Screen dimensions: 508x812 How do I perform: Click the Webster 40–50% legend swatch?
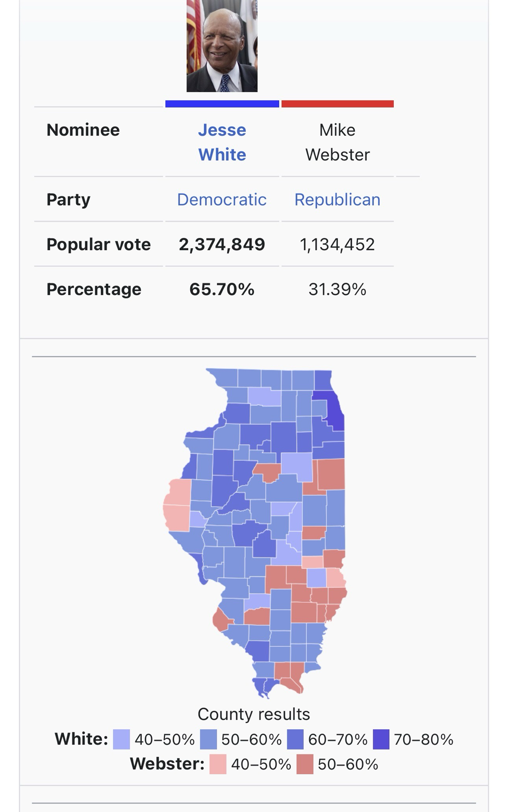pyautogui.click(x=218, y=764)
